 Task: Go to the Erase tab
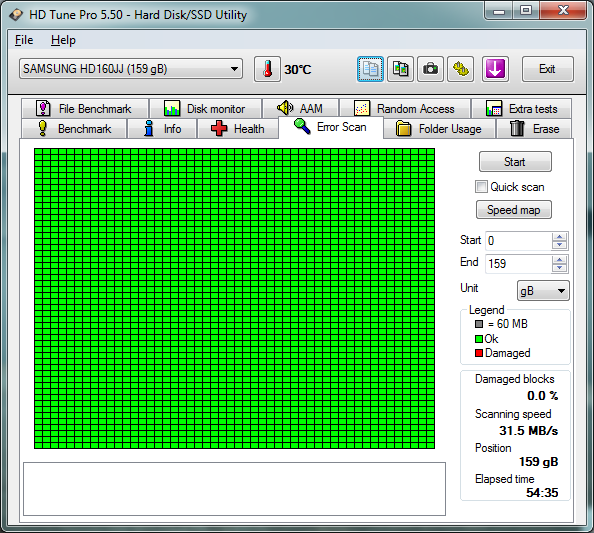(534, 129)
